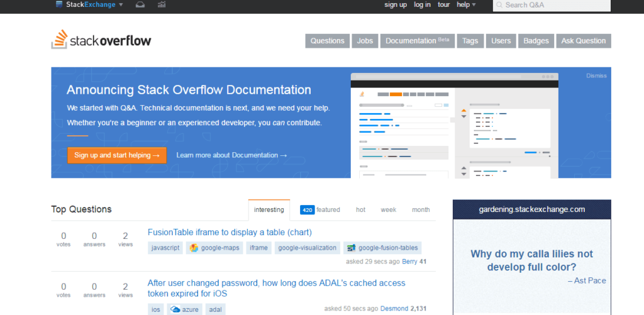
Task: Open the Jobs nav button
Action: (365, 41)
